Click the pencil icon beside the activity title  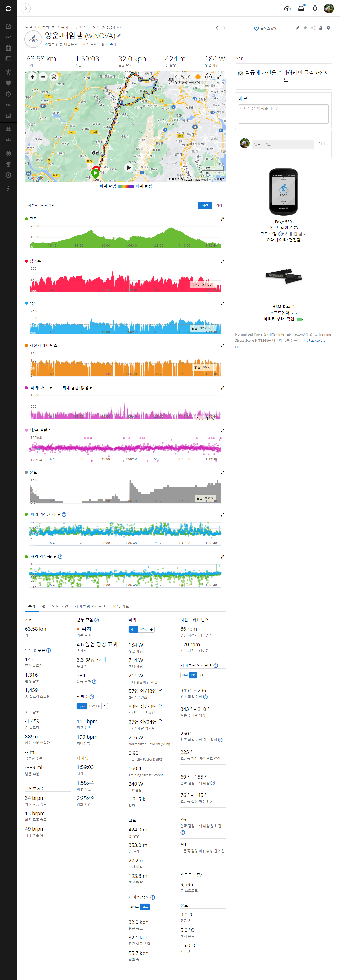click(119, 35)
